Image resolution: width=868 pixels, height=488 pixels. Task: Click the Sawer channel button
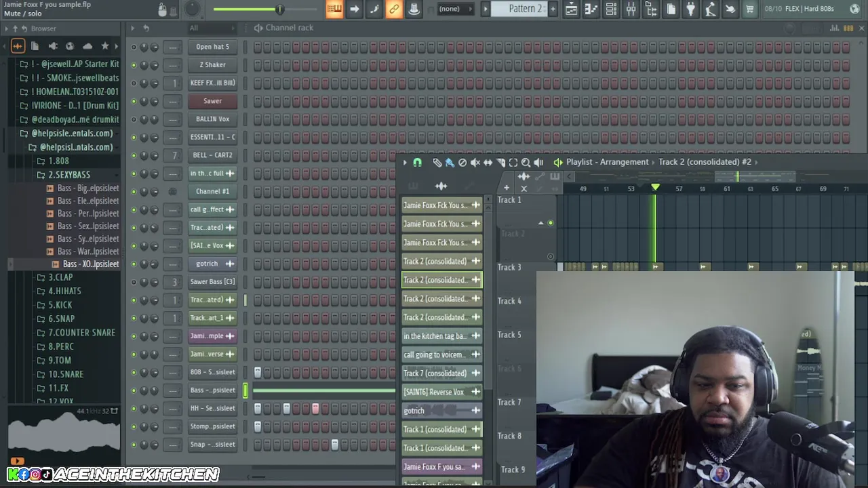212,101
